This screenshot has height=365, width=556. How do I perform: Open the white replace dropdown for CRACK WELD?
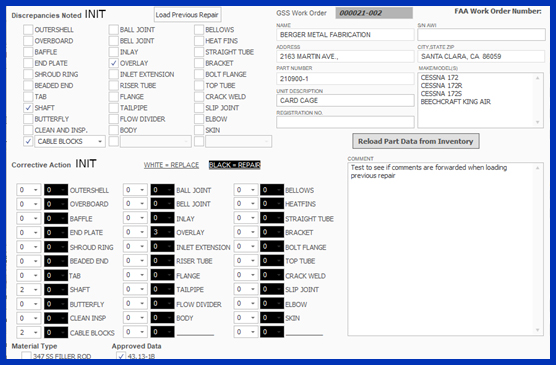pyautogui.click(x=253, y=275)
